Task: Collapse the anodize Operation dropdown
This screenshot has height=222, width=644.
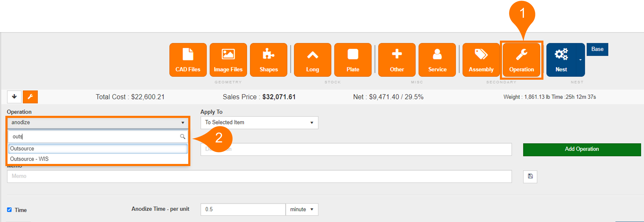Action: pyautogui.click(x=98, y=123)
